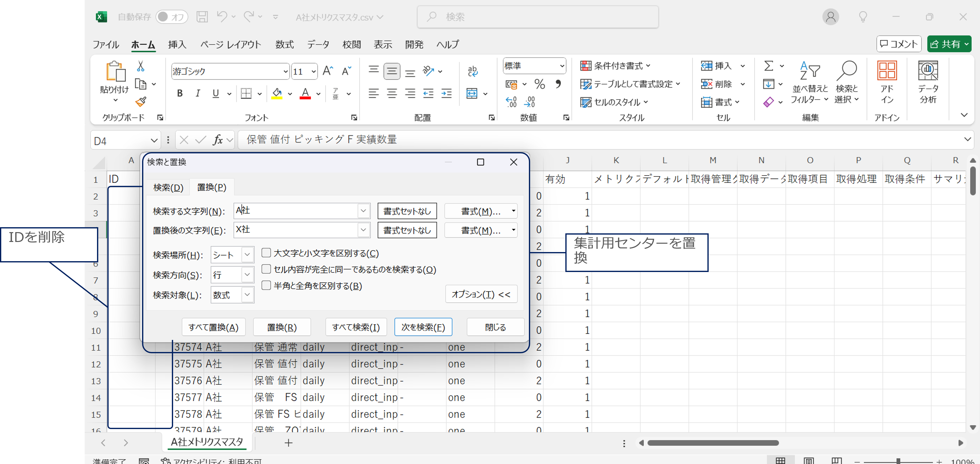Image resolution: width=980 pixels, height=464 pixels.
Task: Toggle Italic formatting
Action: (x=197, y=93)
